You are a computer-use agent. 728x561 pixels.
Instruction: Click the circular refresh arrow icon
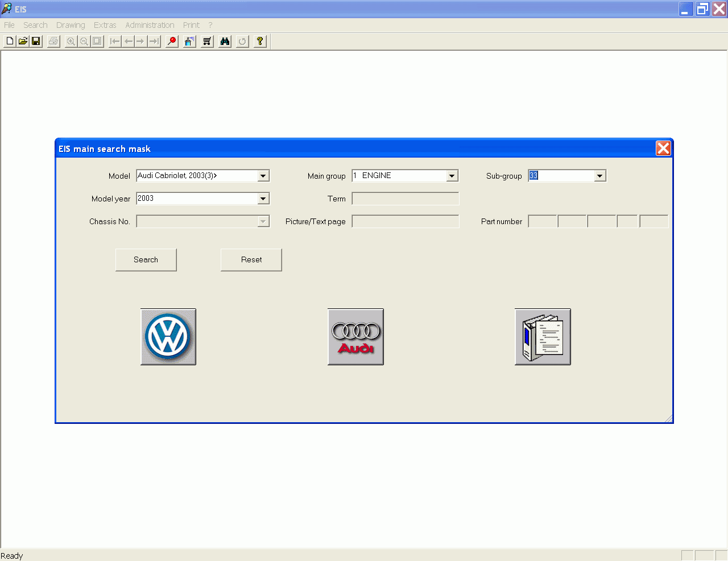point(242,41)
